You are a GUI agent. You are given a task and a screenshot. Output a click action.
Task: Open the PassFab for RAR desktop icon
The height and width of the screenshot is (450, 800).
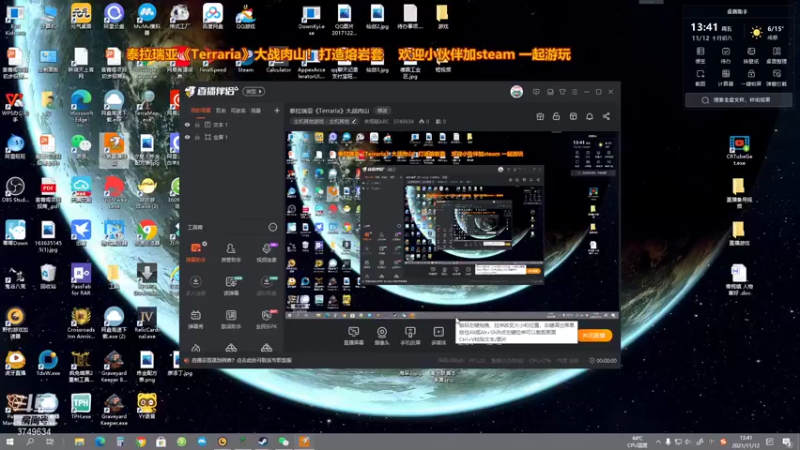coord(81,280)
